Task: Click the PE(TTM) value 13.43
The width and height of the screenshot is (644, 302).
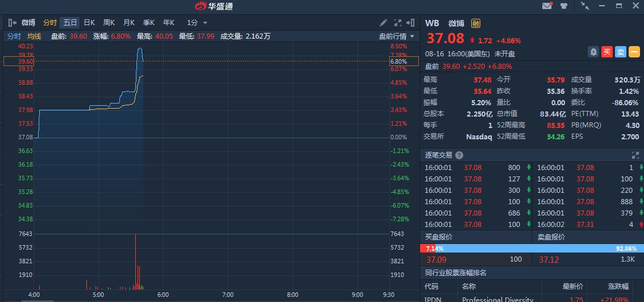Action: coord(630,114)
